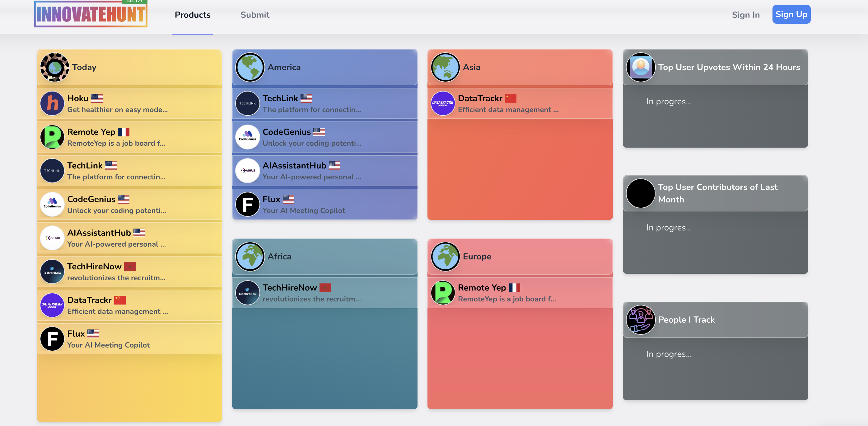Click AIAssistantHub logo in Today list
Image resolution: width=868 pixels, height=426 pixels.
[x=52, y=238]
